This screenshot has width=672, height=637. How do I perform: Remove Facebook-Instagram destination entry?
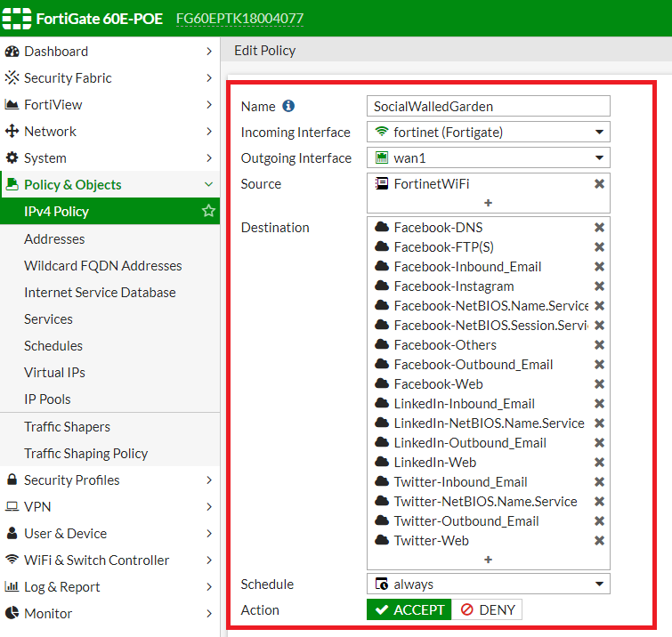coord(599,286)
